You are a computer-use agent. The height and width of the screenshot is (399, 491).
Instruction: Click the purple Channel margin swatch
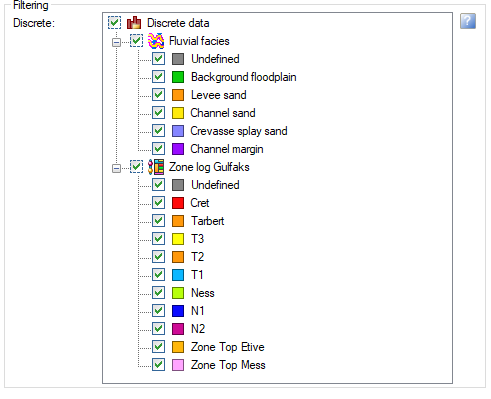tap(178, 149)
